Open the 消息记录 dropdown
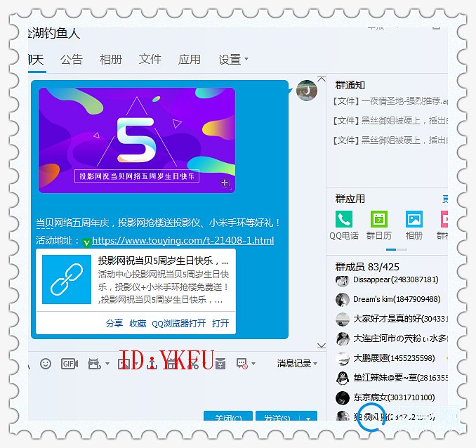This screenshot has height=448, width=476. pos(296,363)
